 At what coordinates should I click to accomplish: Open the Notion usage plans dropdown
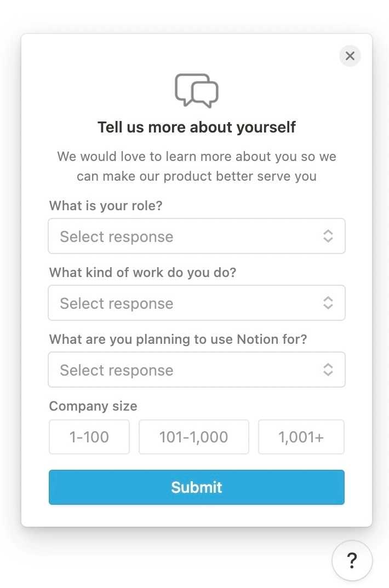(x=196, y=370)
